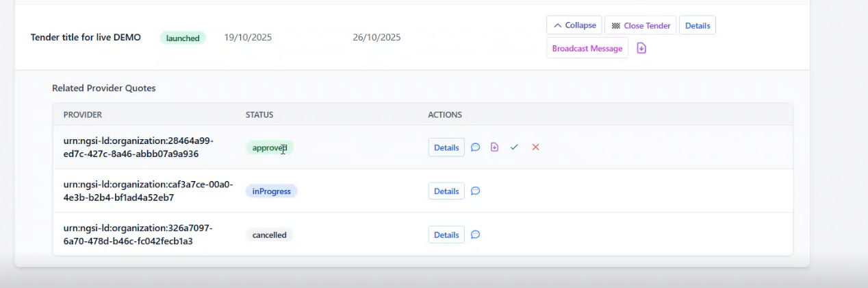Screen dimensions: 868x288
Task: Open tender Details next to Close Tender
Action: tap(697, 25)
